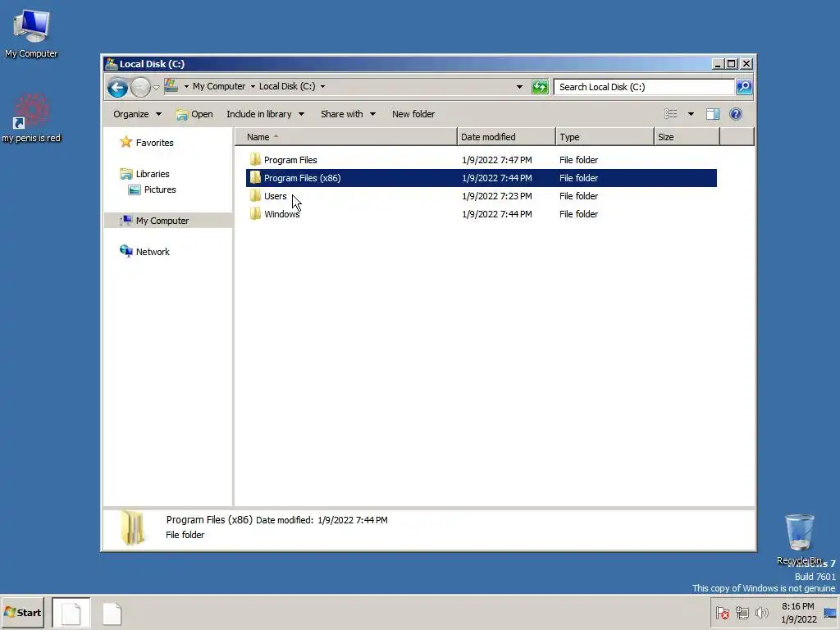Open the view options dropdown arrow

pos(691,114)
